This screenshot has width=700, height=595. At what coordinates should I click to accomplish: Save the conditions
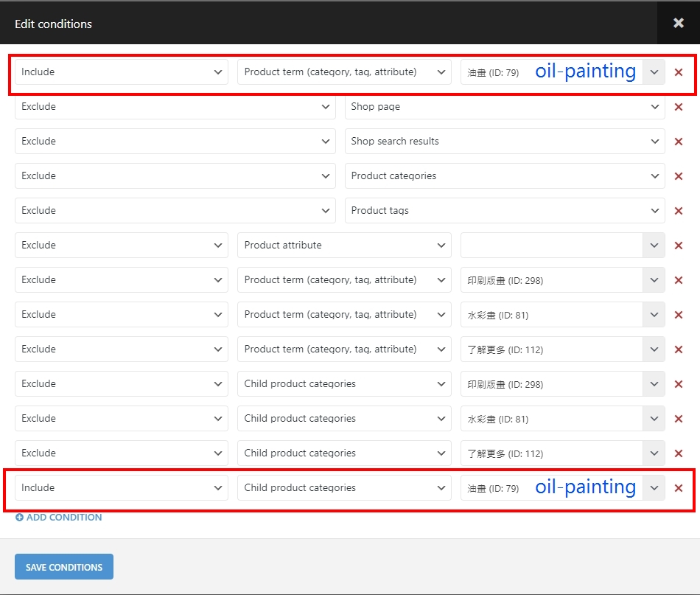pos(64,567)
